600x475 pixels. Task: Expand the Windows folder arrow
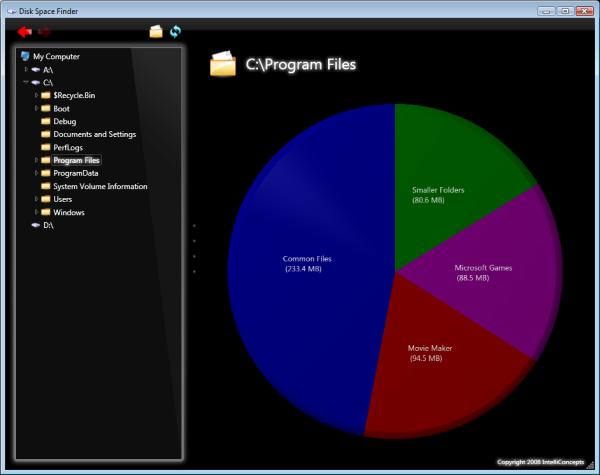click(x=37, y=213)
